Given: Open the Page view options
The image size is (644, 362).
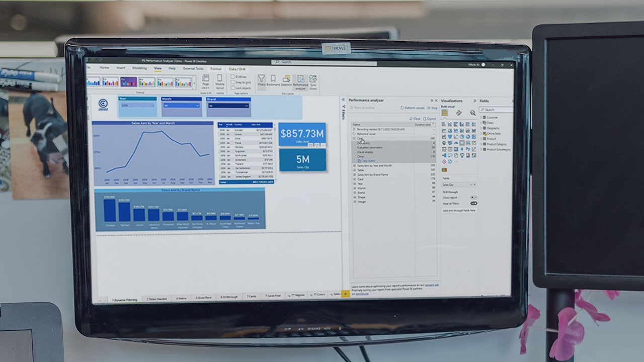Looking at the screenshot, I should (205, 81).
